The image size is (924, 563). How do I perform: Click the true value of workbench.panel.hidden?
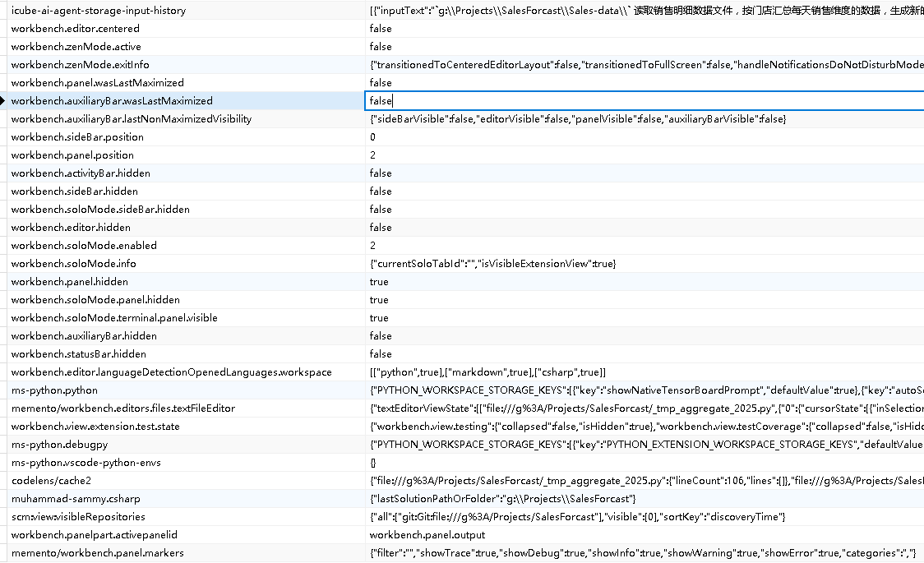point(379,282)
